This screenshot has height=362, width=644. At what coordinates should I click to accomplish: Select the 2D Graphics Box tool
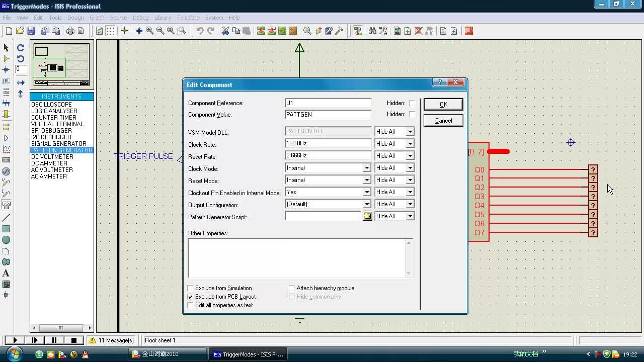(6, 229)
